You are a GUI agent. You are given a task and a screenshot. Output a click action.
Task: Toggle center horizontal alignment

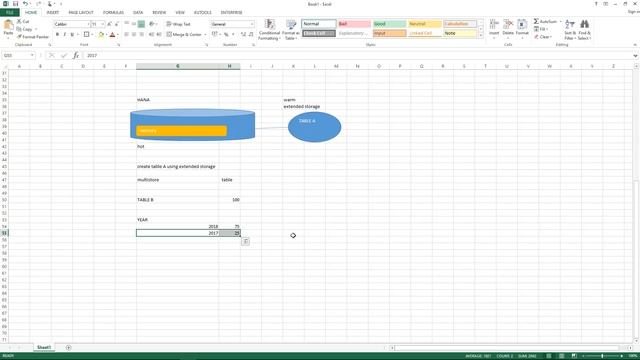[133, 34]
